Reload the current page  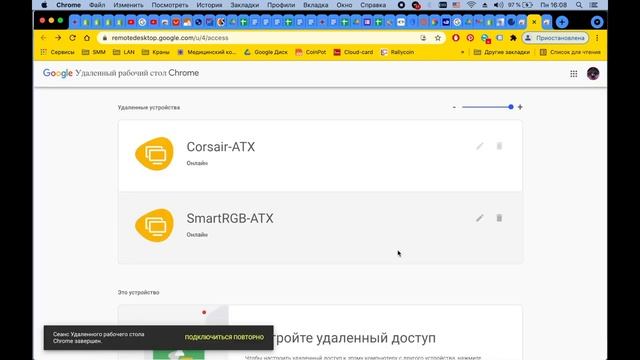72,38
